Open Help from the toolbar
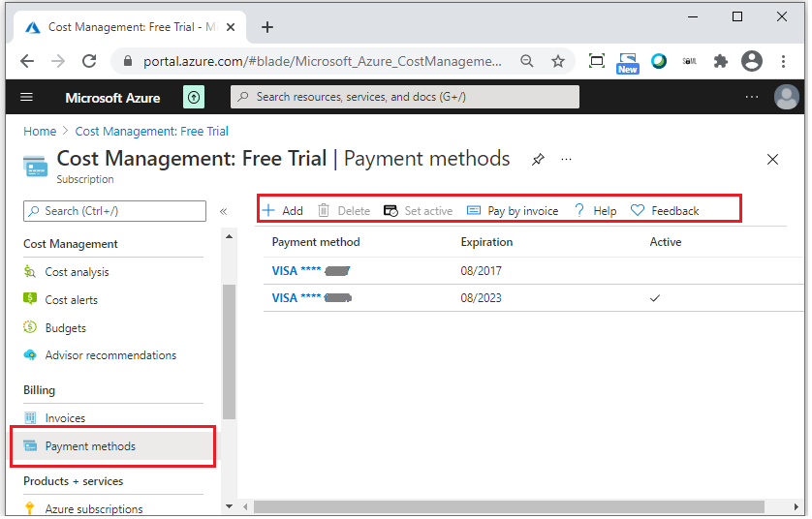812x519 pixels. click(598, 212)
